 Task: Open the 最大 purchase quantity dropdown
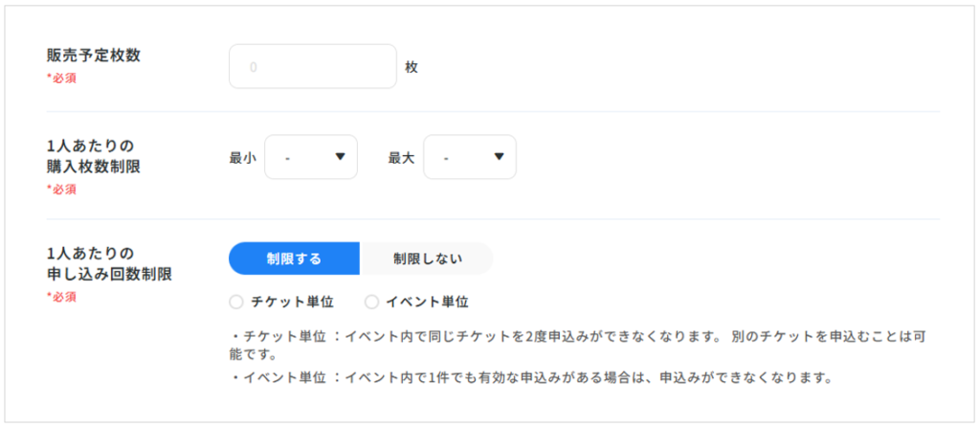(469, 157)
